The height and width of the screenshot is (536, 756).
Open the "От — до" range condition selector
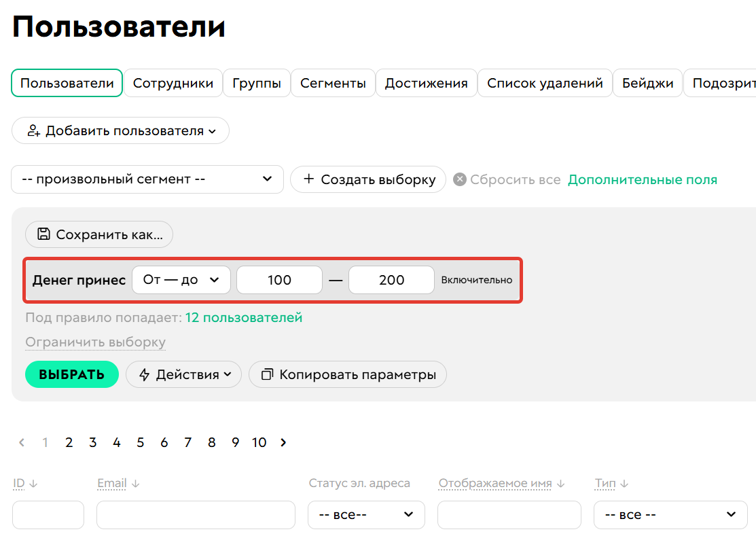pos(181,279)
